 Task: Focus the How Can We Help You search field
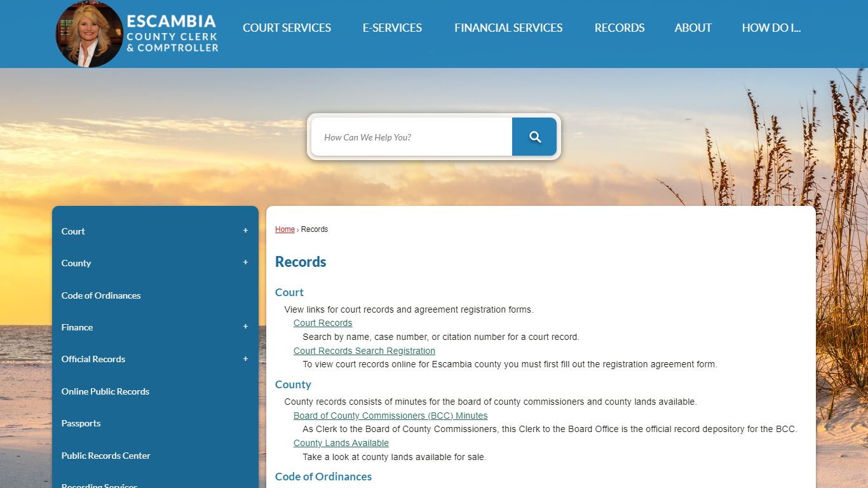coord(412,137)
